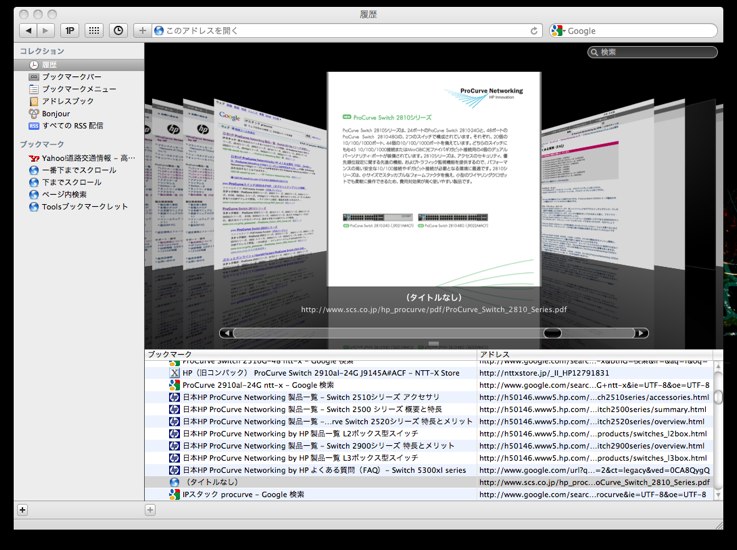Open Google search engine icon menu

(x=557, y=31)
